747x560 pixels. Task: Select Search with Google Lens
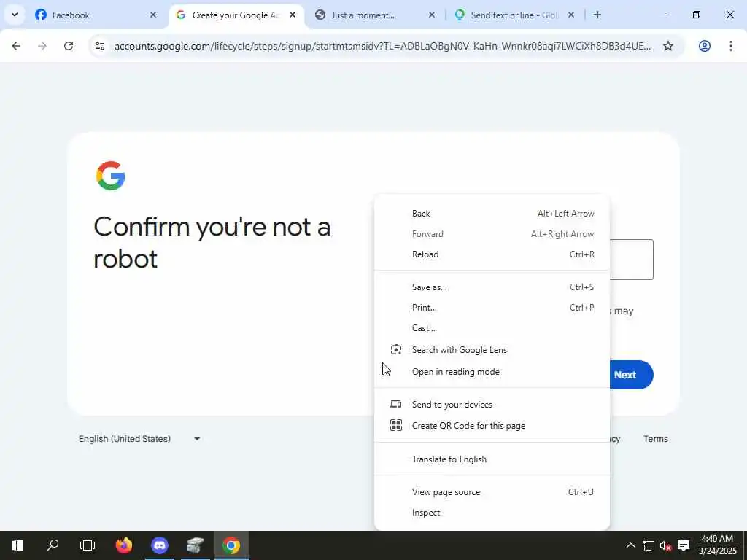pos(492,350)
